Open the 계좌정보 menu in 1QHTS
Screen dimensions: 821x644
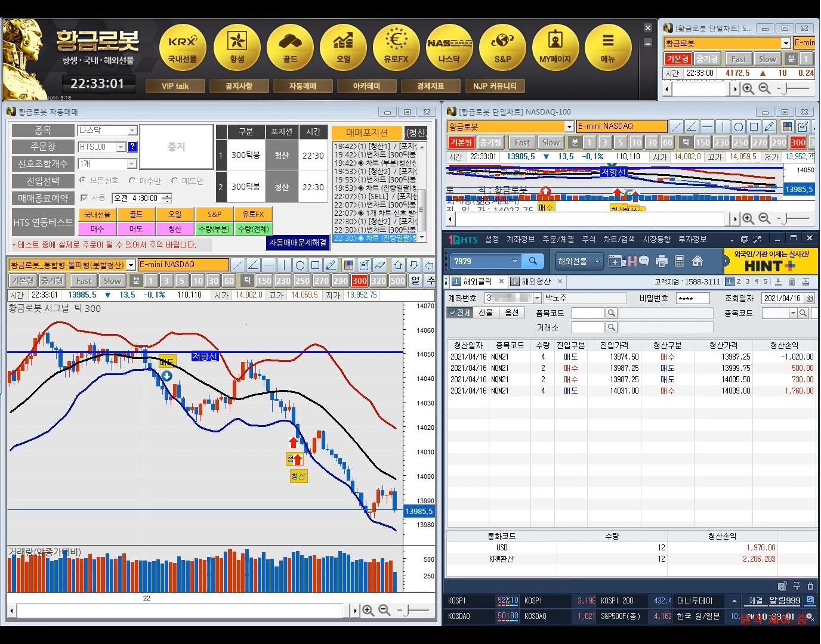point(520,239)
